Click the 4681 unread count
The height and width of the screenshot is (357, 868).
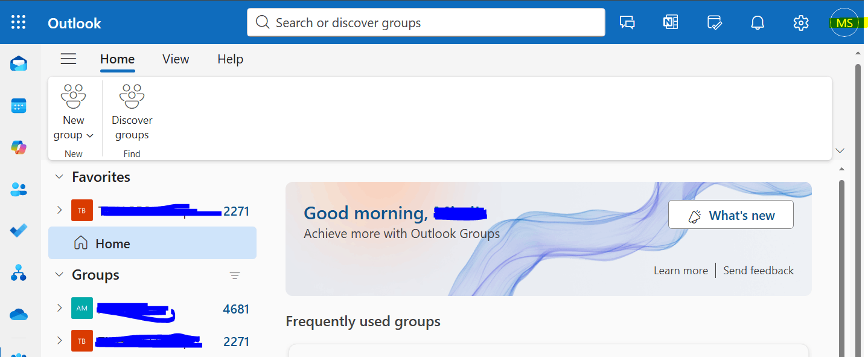click(x=236, y=309)
